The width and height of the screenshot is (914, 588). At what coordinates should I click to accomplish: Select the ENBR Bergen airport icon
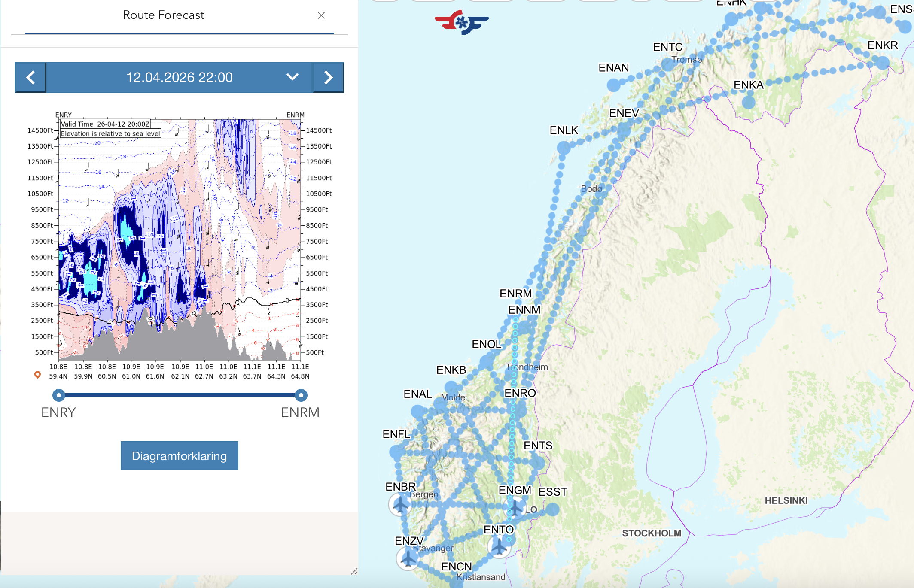(x=401, y=504)
